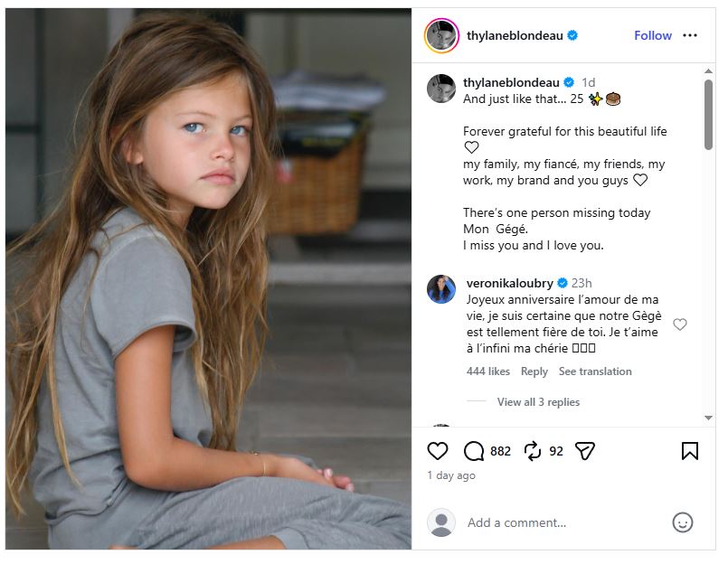Image resolution: width=728 pixels, height=564 pixels.
Task: Share post with paper plane icon
Action: coord(585,451)
